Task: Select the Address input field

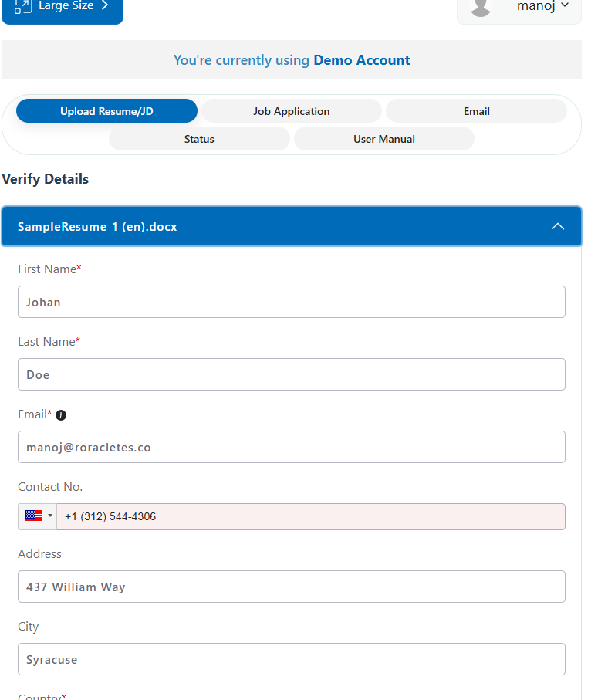Action: pos(292,587)
